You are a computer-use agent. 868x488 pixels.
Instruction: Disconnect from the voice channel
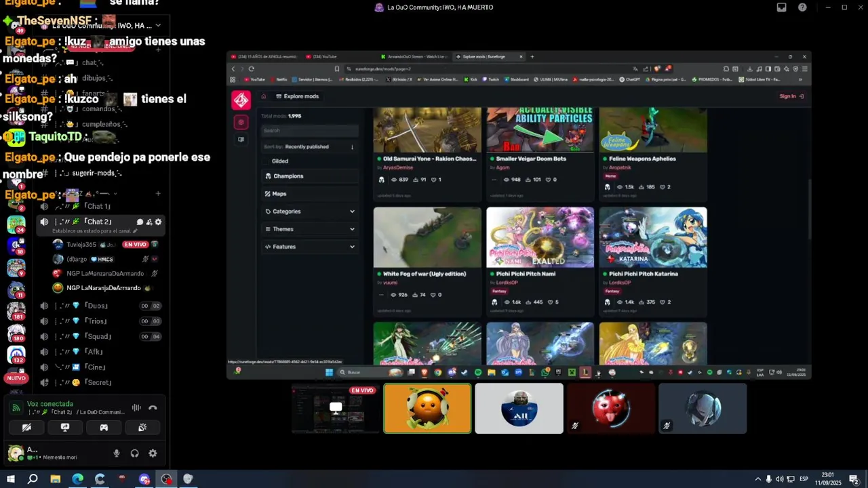click(x=153, y=408)
